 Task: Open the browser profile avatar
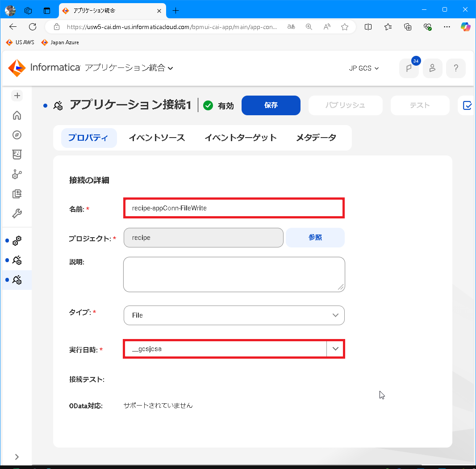[x=10, y=11]
